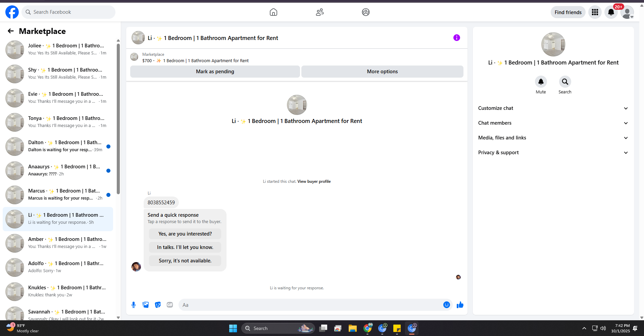Click the phone number message 8038552459
This screenshot has width=644, height=336.
[161, 203]
